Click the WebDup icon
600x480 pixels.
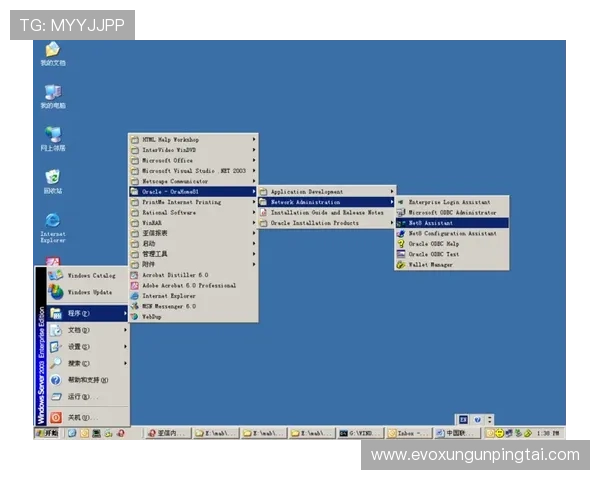point(134,317)
